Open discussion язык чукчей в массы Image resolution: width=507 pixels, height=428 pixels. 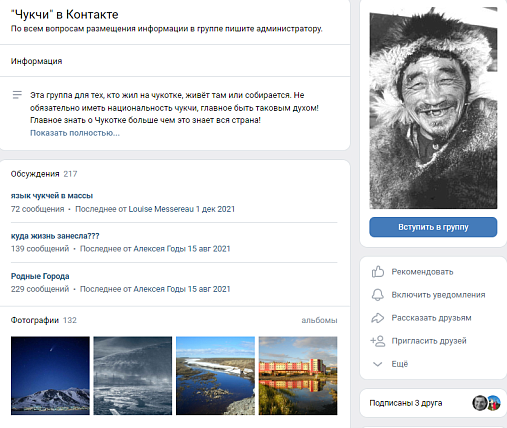coord(52,196)
